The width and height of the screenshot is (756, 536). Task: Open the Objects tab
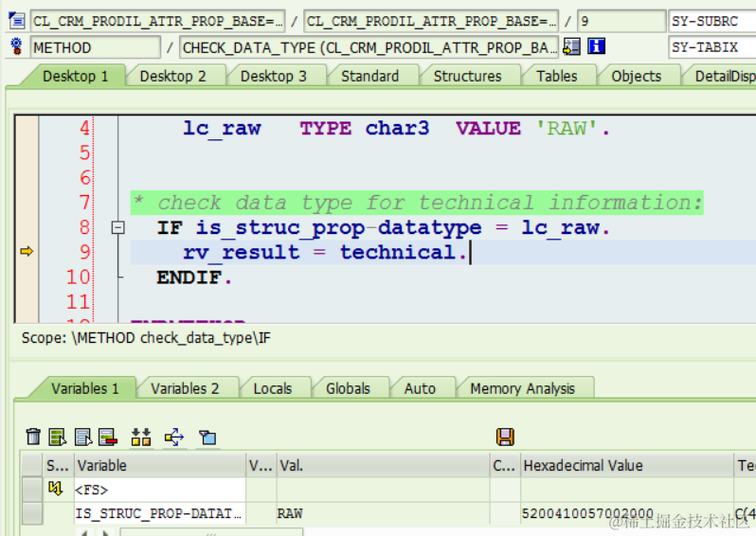636,76
